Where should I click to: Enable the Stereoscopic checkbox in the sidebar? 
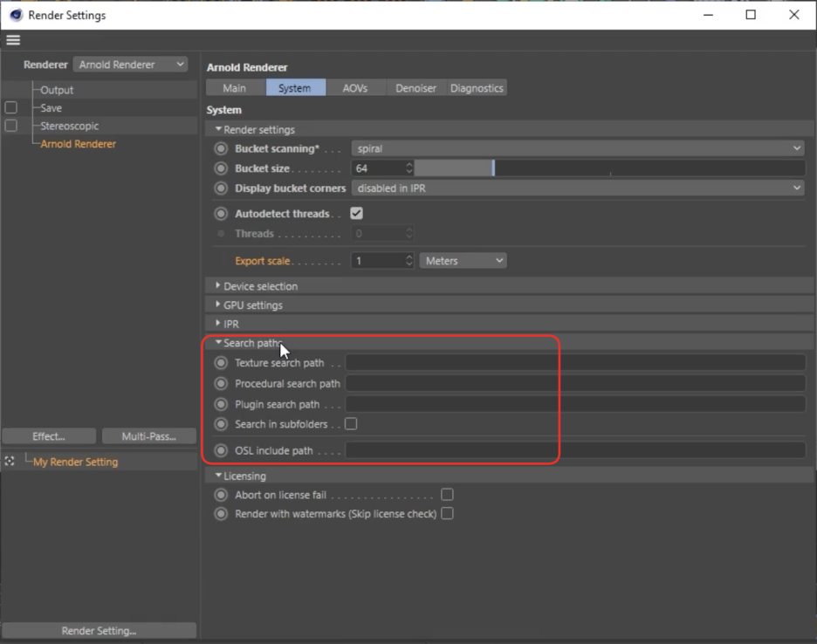click(11, 126)
